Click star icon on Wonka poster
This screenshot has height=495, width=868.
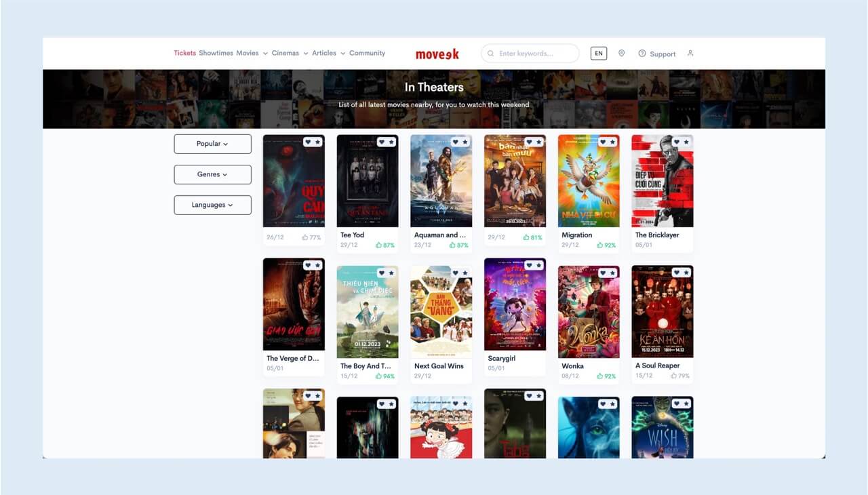pos(612,273)
